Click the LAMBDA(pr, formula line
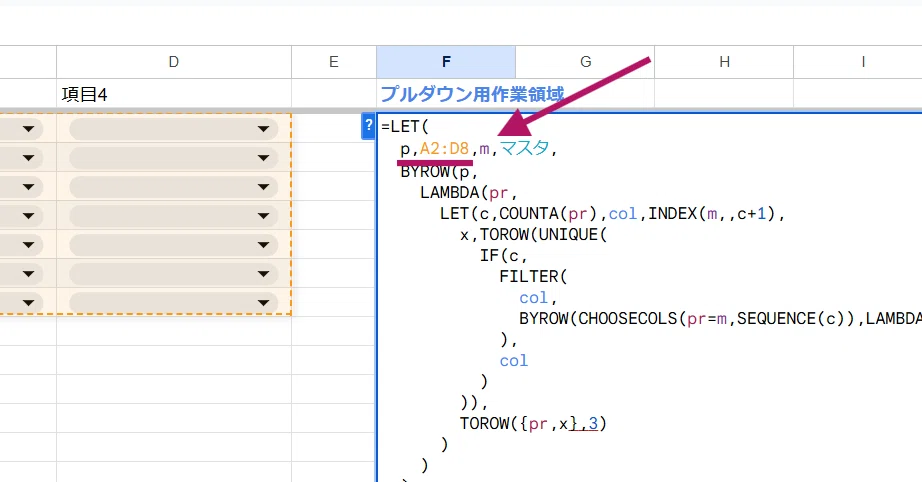The width and height of the screenshot is (922, 482). 469,193
